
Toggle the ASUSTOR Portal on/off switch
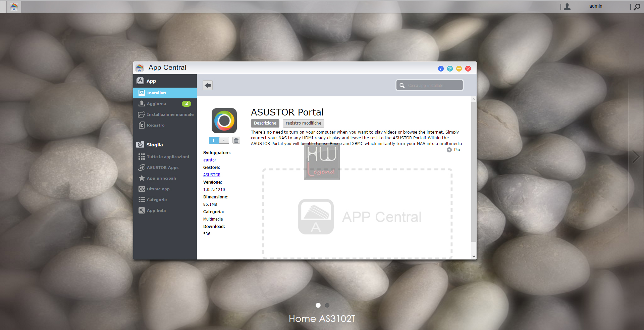pyautogui.click(x=219, y=140)
